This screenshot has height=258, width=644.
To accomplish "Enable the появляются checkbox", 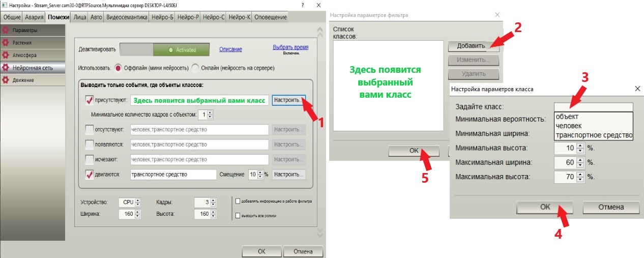I will 90,145.
